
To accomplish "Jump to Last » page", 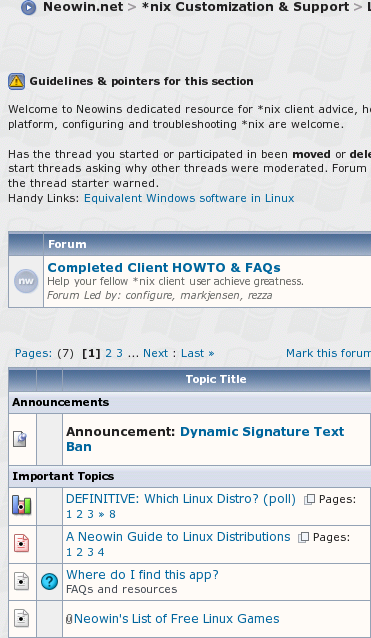I will click(198, 353).
